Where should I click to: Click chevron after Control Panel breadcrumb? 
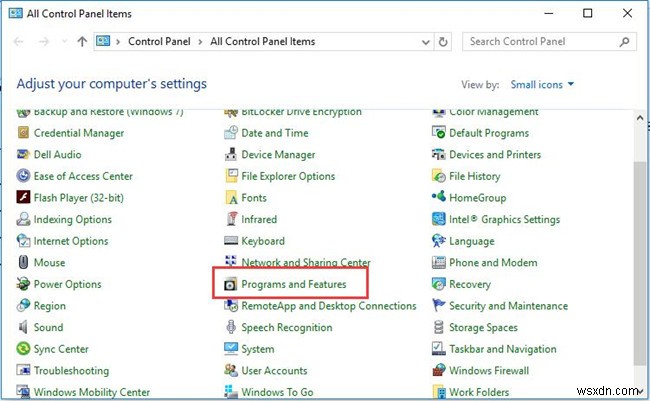201,42
